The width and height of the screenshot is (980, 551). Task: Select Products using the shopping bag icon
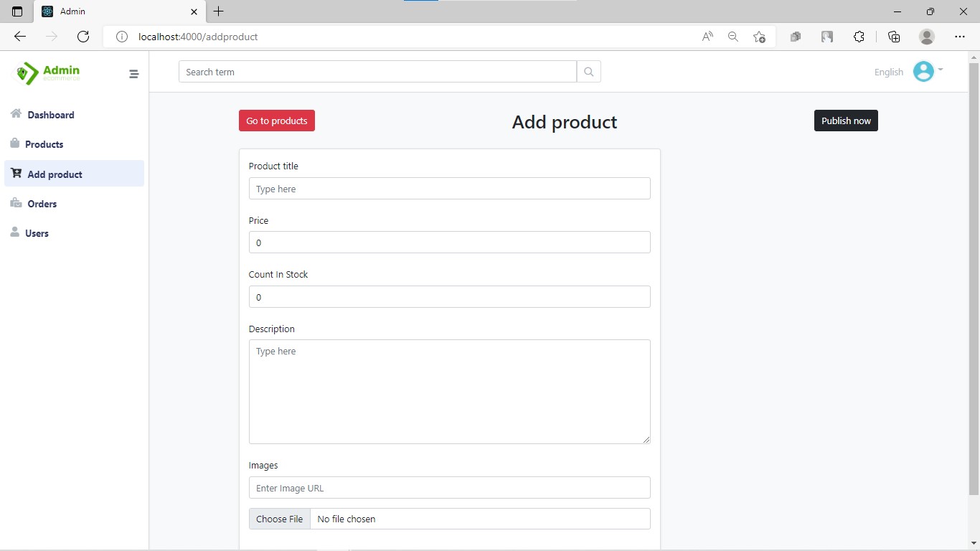14,143
